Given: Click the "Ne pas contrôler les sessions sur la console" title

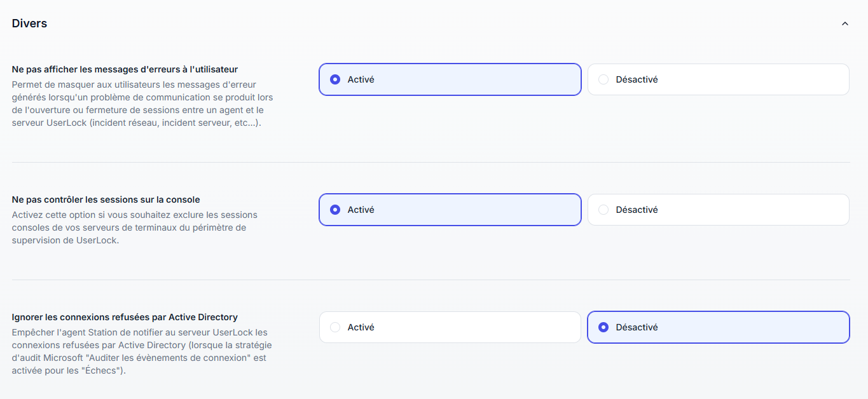Looking at the screenshot, I should tap(106, 199).
